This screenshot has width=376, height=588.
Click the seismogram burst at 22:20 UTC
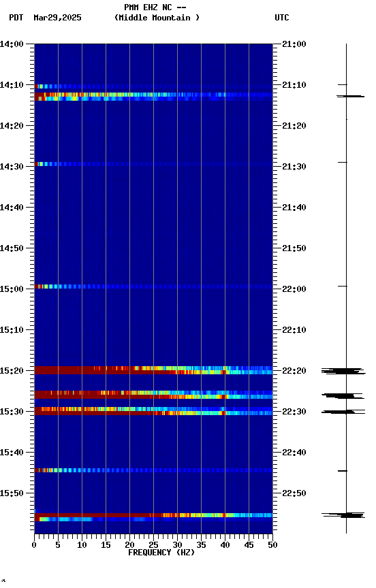pyautogui.click(x=343, y=372)
